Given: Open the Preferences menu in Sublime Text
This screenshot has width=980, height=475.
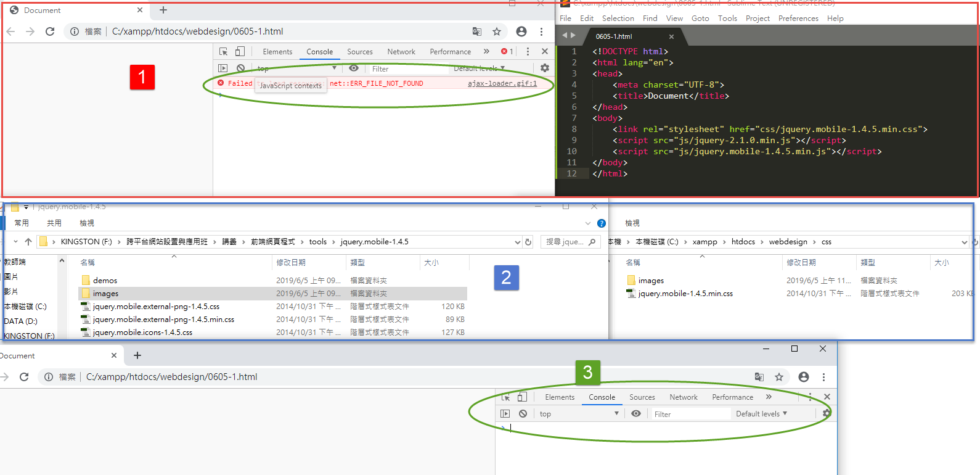Looking at the screenshot, I should coord(798,19).
